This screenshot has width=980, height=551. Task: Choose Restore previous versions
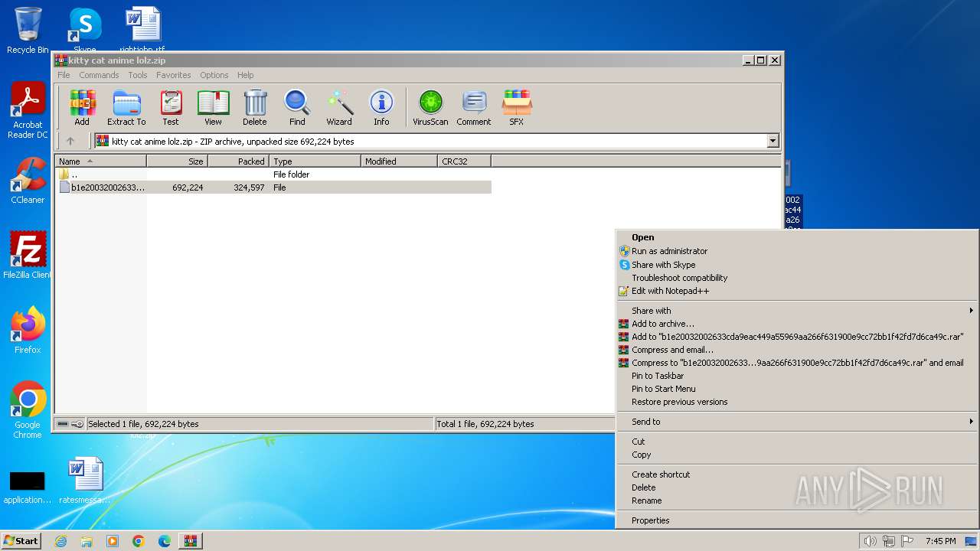coord(796,402)
